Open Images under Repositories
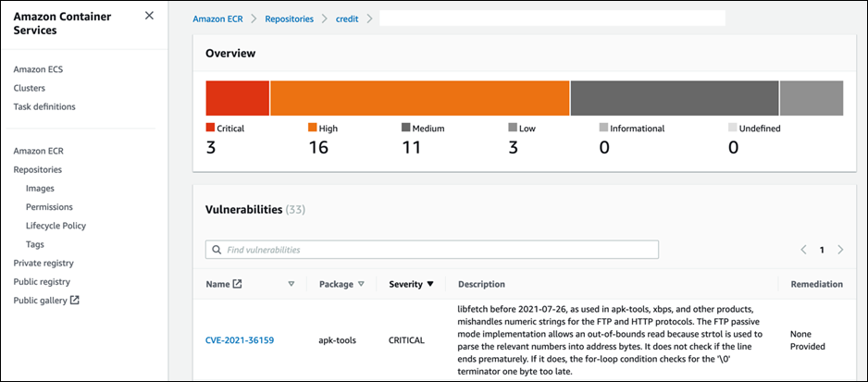This screenshot has height=382, width=868. 40,189
